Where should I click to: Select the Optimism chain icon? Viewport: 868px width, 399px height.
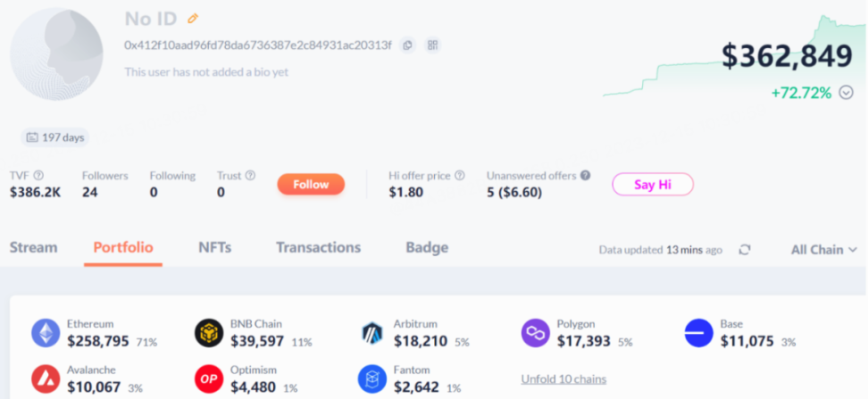(x=209, y=378)
